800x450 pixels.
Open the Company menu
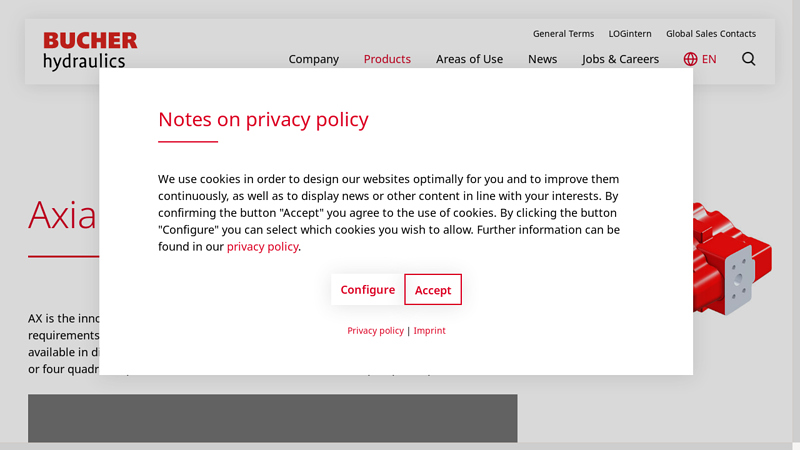point(314,59)
